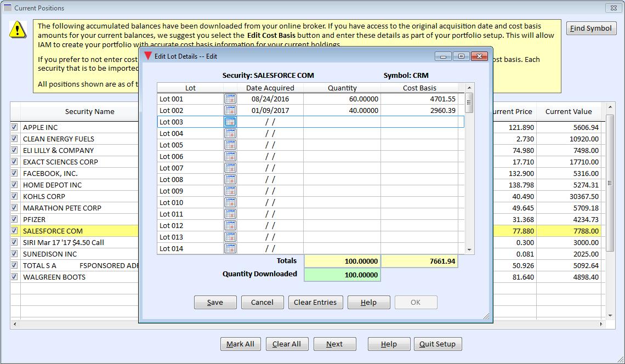Screen dimensions: 625x364
Task: Click positions table scroll down arrow
Action: [610, 315]
